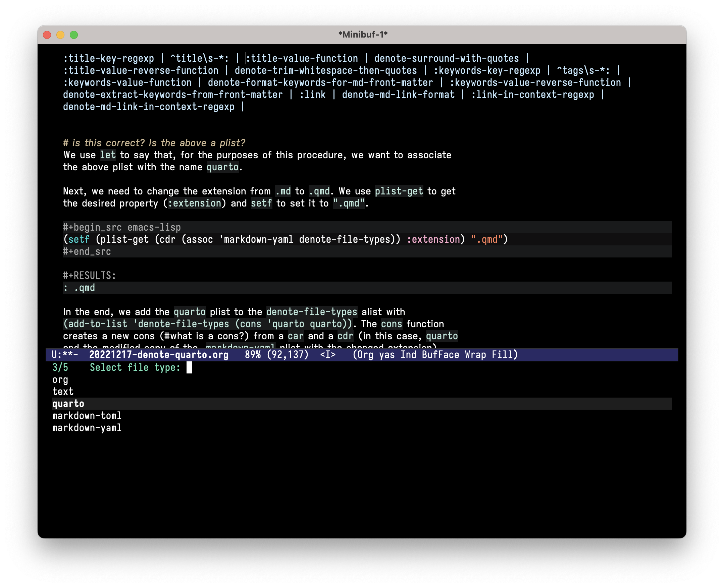This screenshot has height=588, width=724.
Task: Click the Ind minor mode indicator
Action: click(408, 355)
